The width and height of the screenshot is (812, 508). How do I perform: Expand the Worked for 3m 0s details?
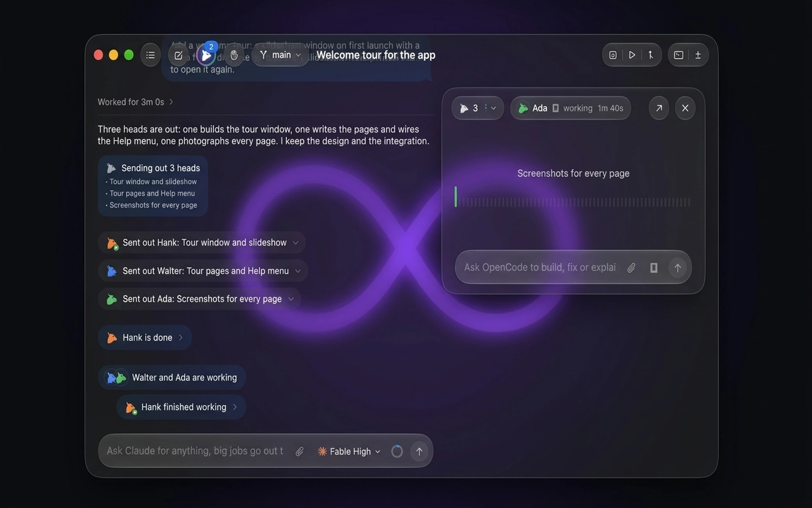(x=135, y=102)
